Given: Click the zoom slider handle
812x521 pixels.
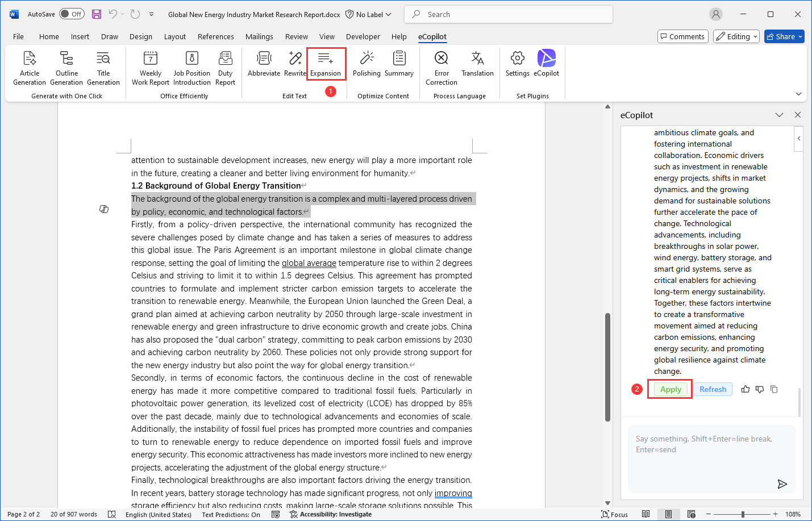Looking at the screenshot, I should [743, 514].
